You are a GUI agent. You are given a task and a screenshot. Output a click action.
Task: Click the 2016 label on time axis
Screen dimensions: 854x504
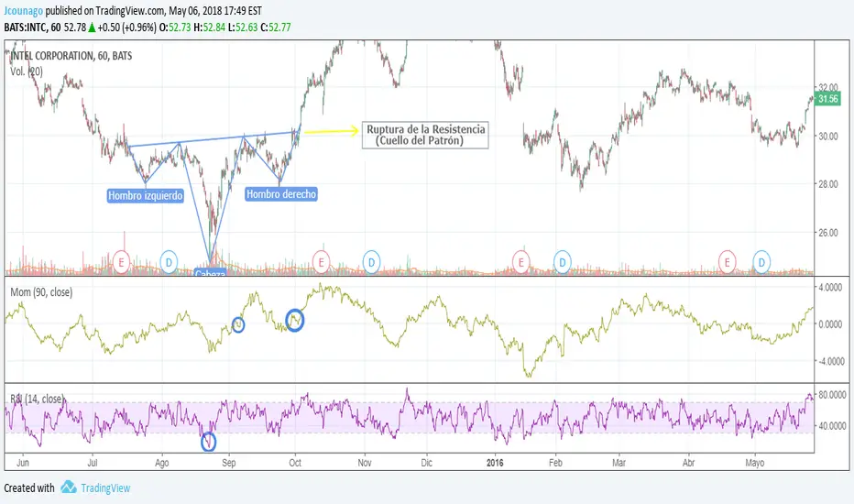(495, 463)
